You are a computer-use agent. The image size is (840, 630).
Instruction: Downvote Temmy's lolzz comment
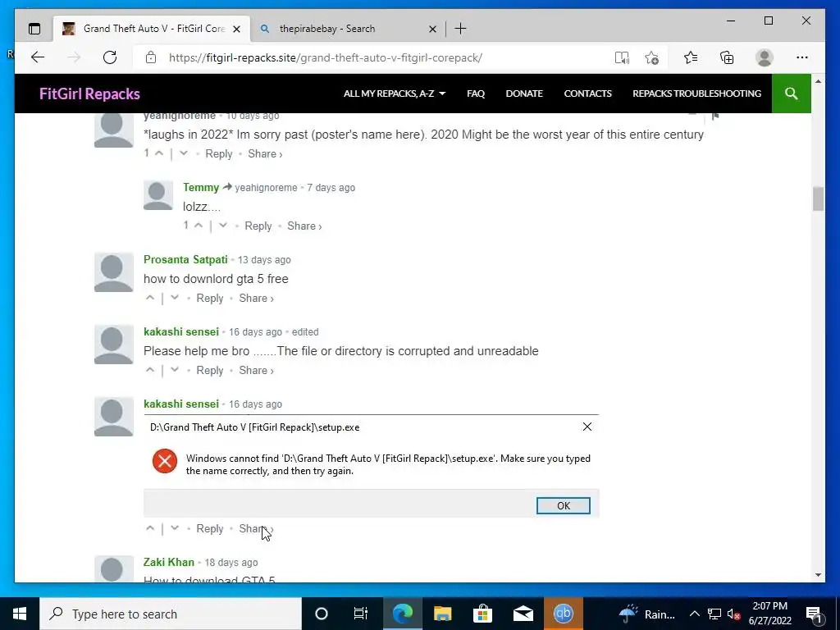point(223,226)
